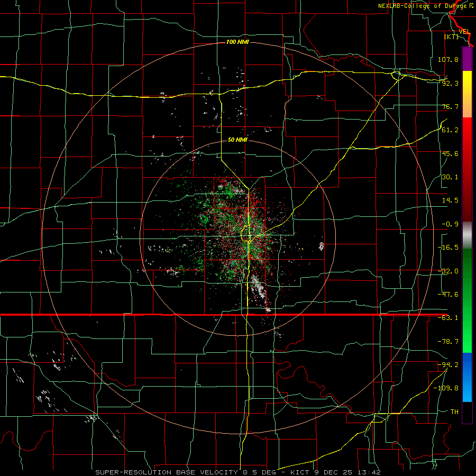The image size is (476, 476).
Task: Click the VEL legend title
Action: pos(464,31)
